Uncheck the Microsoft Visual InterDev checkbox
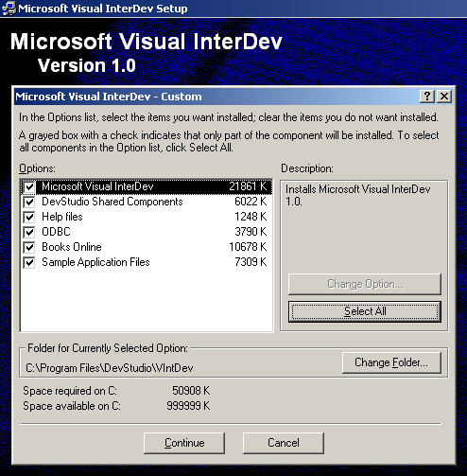This screenshot has height=476, width=467. tap(29, 186)
